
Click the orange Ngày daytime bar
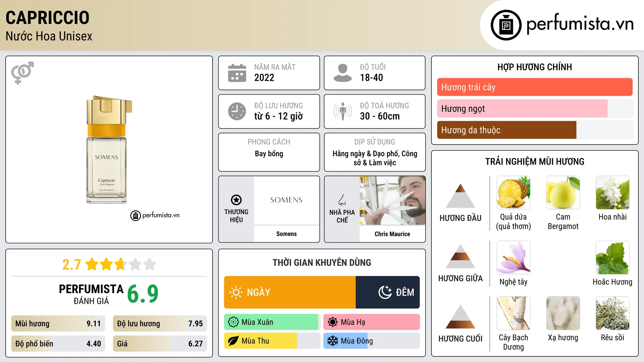pyautogui.click(x=290, y=292)
